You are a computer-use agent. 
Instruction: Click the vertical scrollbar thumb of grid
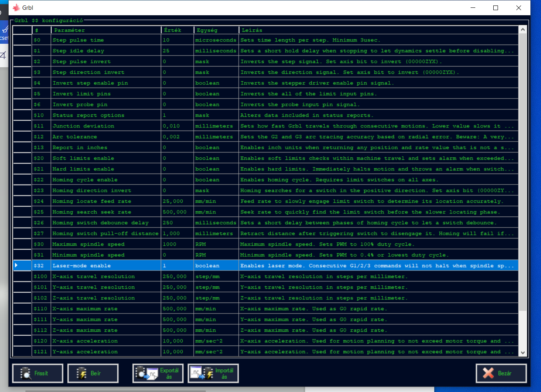(523, 172)
